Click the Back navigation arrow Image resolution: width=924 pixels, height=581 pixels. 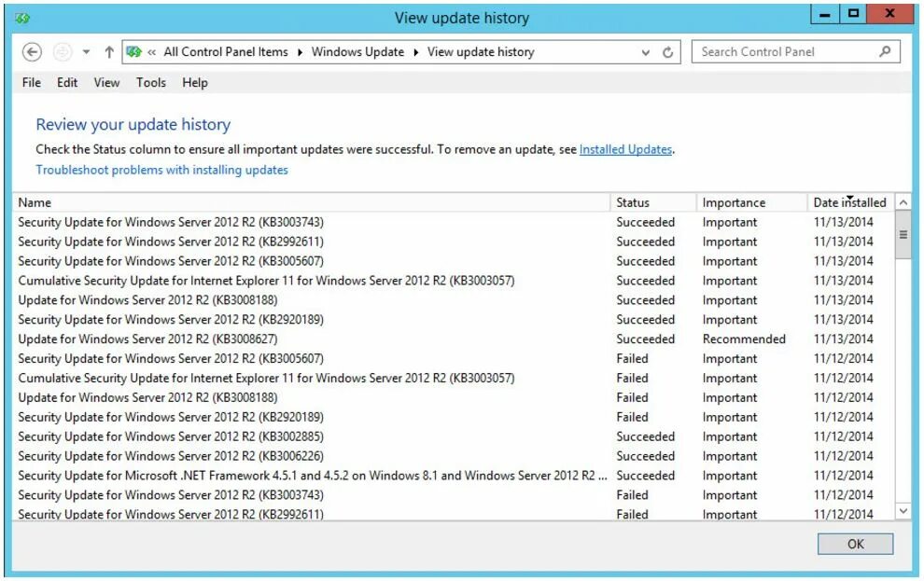[32, 52]
